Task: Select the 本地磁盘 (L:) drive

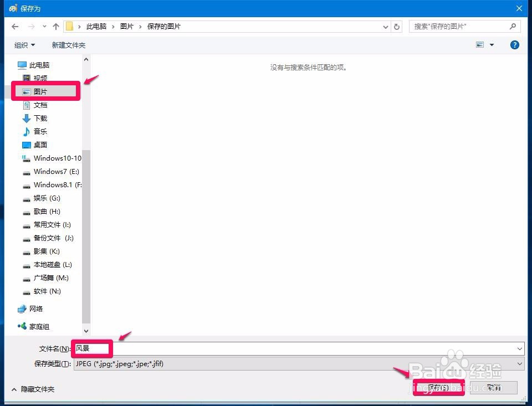Action: click(53, 265)
